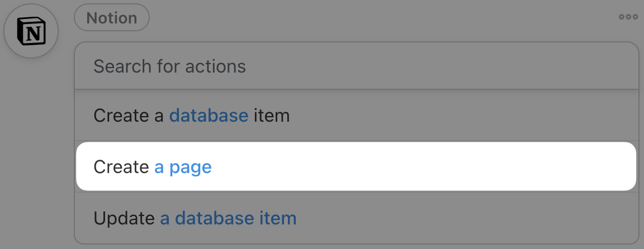Select the Update a database item action

pos(195,218)
